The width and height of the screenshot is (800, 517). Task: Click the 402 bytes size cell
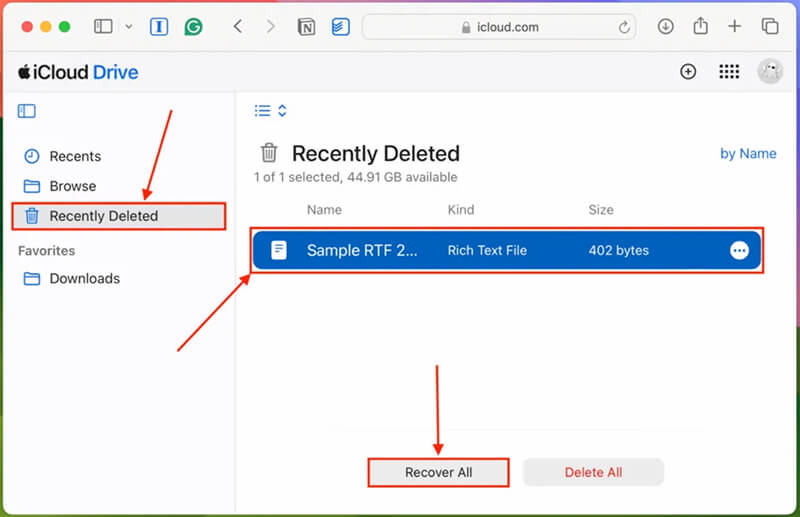(x=618, y=251)
